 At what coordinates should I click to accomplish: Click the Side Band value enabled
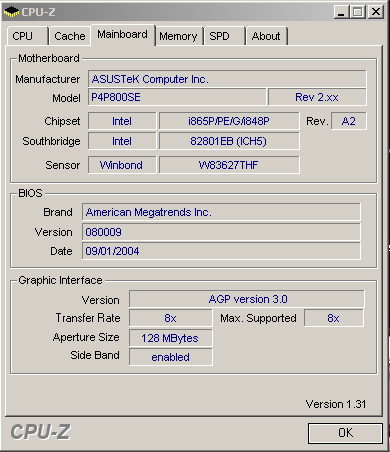(x=170, y=357)
